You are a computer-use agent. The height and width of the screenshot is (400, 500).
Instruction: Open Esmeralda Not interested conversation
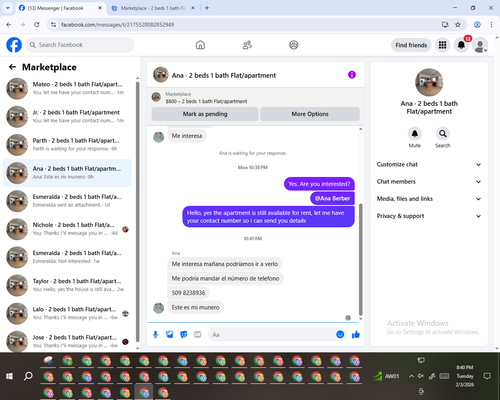coord(67,257)
